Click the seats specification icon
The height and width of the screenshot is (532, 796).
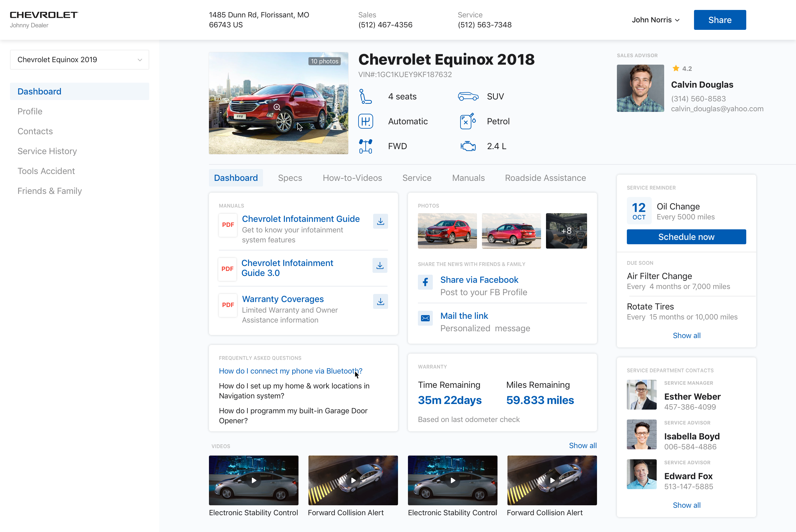(365, 96)
